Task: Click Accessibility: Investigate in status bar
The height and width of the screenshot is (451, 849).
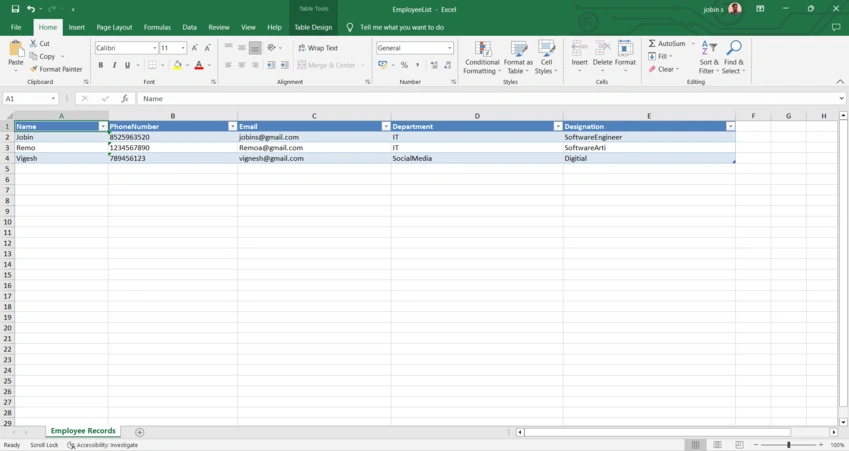Action: [102, 445]
